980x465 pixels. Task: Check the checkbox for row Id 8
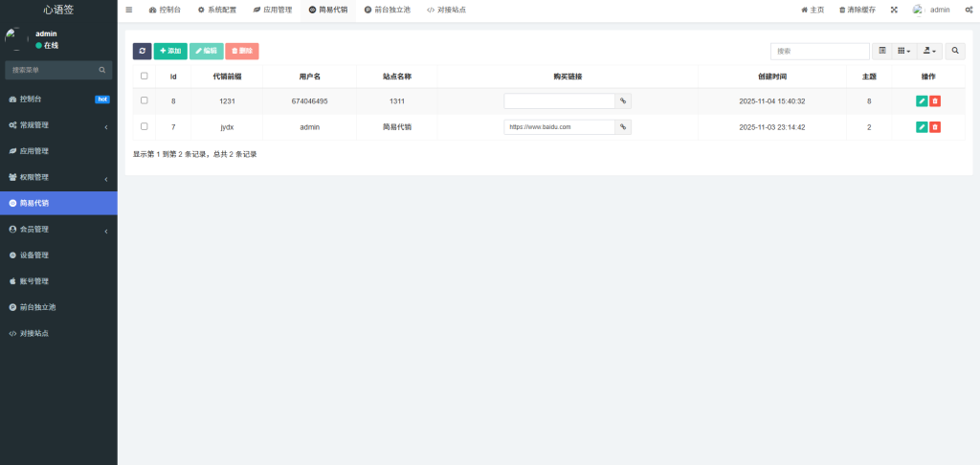click(x=145, y=100)
